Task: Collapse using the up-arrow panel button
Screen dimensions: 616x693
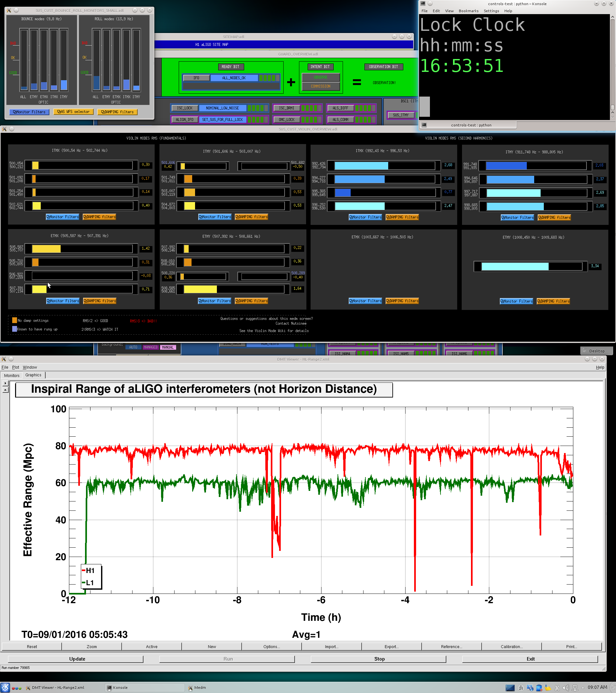Action: tap(5, 390)
